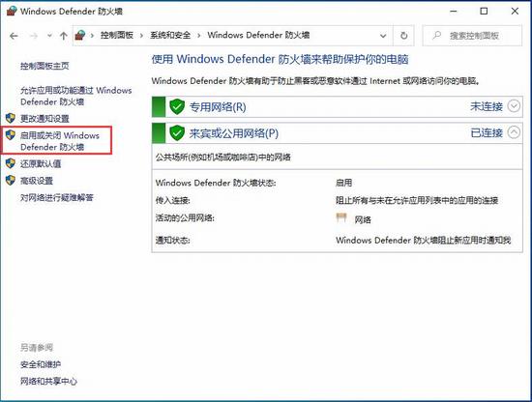Click the 还原默认值 link
Image resolution: width=532 pixels, height=402 pixels.
coord(41,163)
